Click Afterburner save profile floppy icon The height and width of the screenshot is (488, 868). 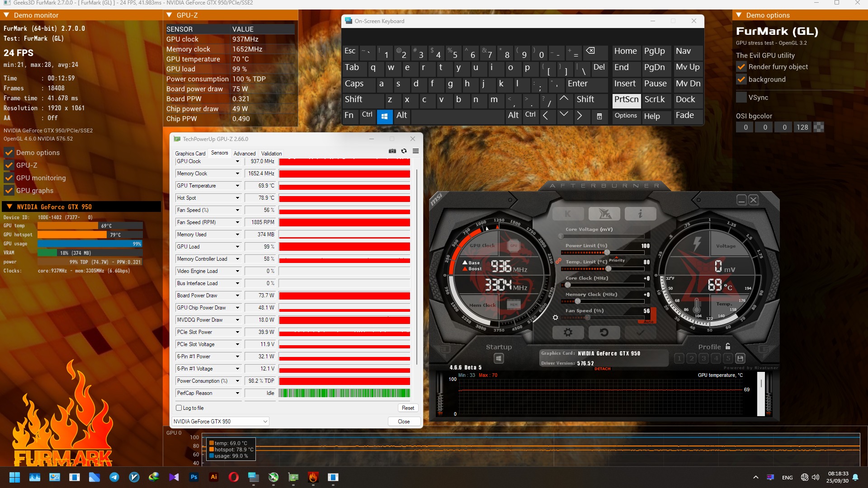coord(740,358)
